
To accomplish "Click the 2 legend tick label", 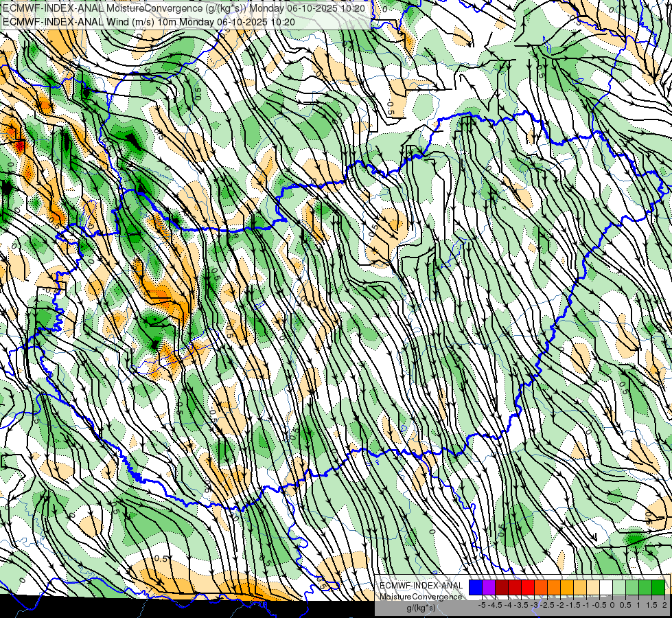I will click(x=664, y=605).
